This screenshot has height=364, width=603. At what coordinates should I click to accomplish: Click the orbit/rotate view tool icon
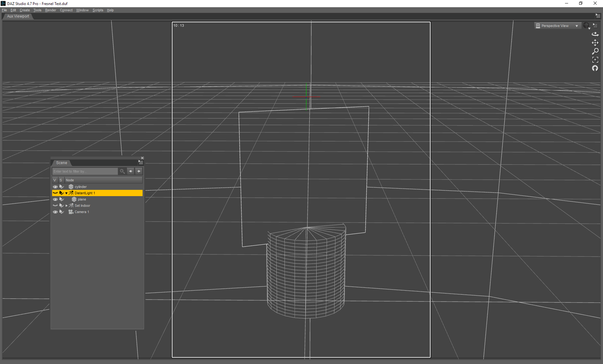click(595, 34)
